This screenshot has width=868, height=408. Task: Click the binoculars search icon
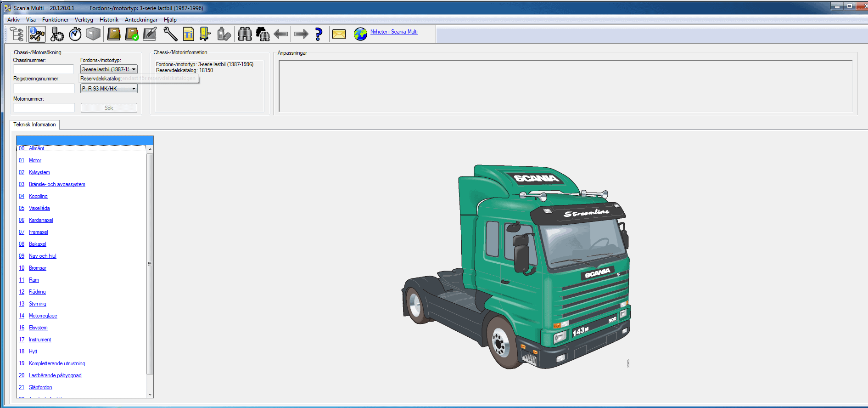tap(245, 34)
